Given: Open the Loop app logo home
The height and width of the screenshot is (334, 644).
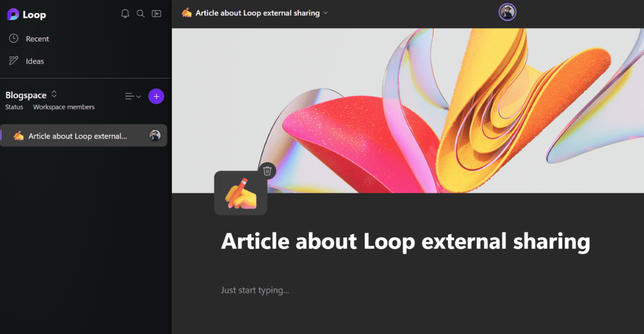Looking at the screenshot, I should coord(26,14).
